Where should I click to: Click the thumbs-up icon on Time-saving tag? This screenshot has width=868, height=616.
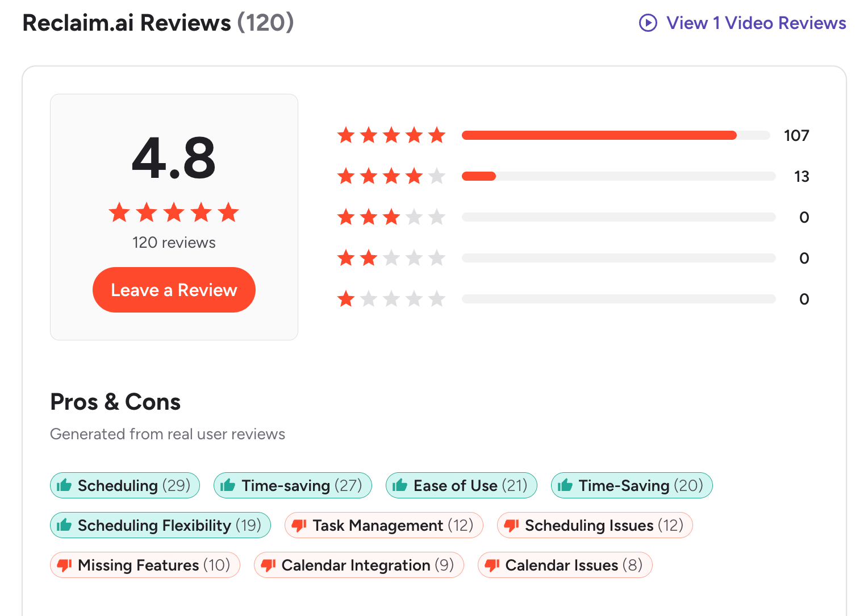(227, 485)
